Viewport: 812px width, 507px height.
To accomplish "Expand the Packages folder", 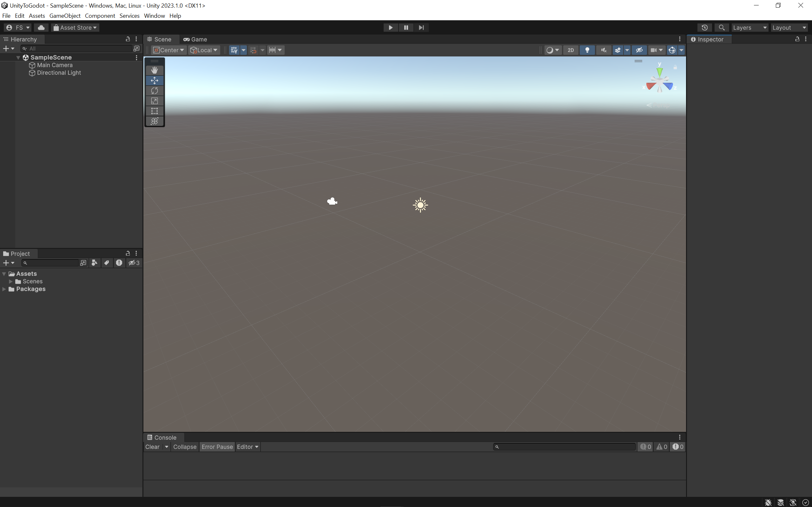I will pyautogui.click(x=4, y=289).
